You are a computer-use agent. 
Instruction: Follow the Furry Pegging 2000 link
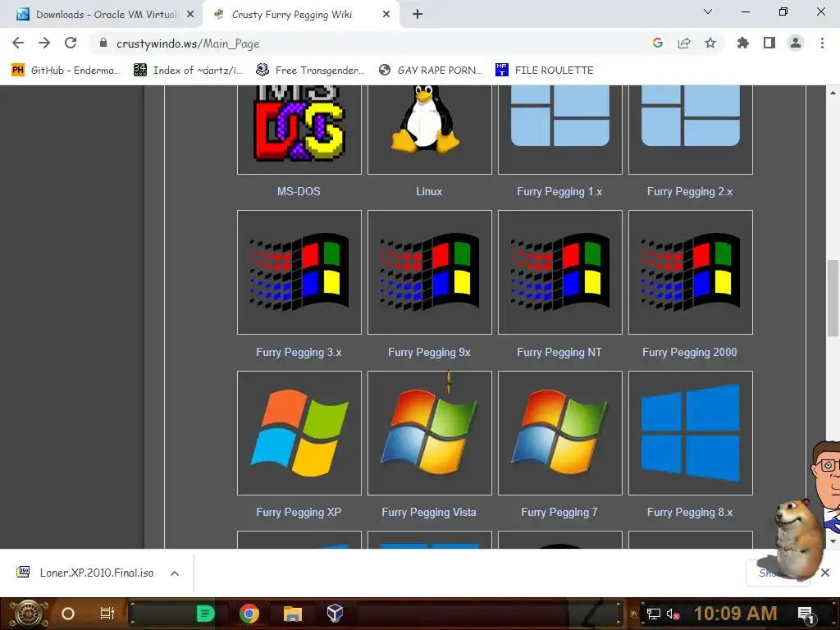[689, 352]
